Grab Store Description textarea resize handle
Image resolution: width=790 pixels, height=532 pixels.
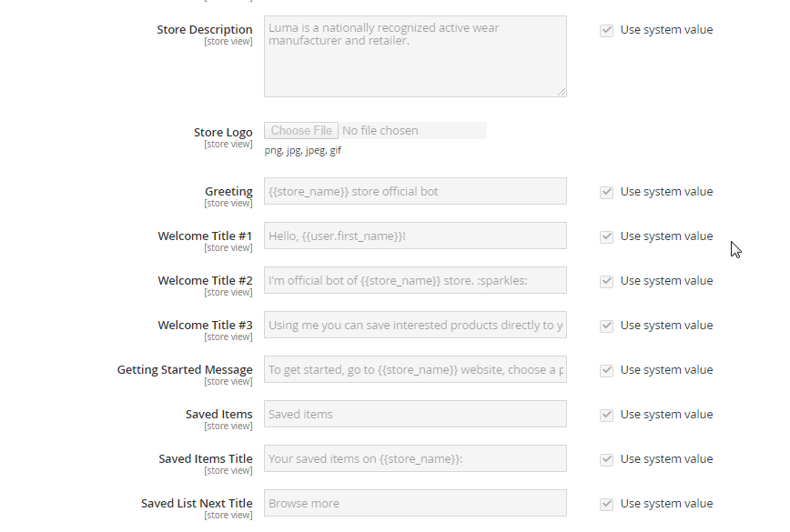click(x=562, y=92)
